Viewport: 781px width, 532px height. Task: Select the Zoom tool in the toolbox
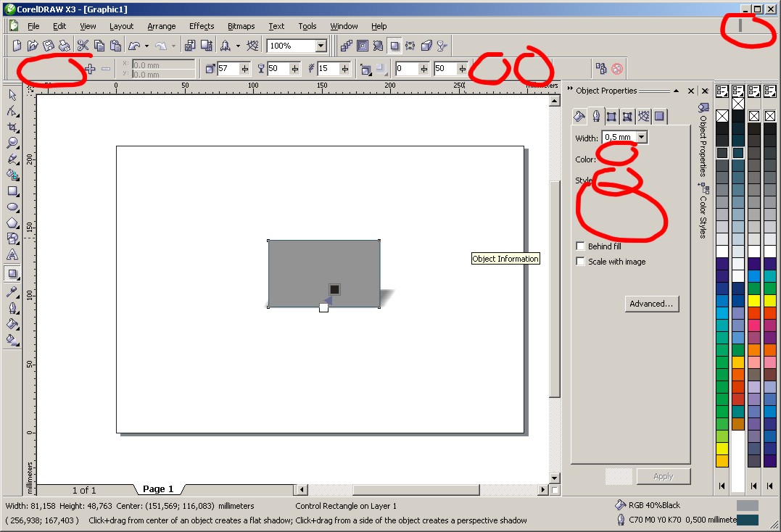[x=12, y=143]
